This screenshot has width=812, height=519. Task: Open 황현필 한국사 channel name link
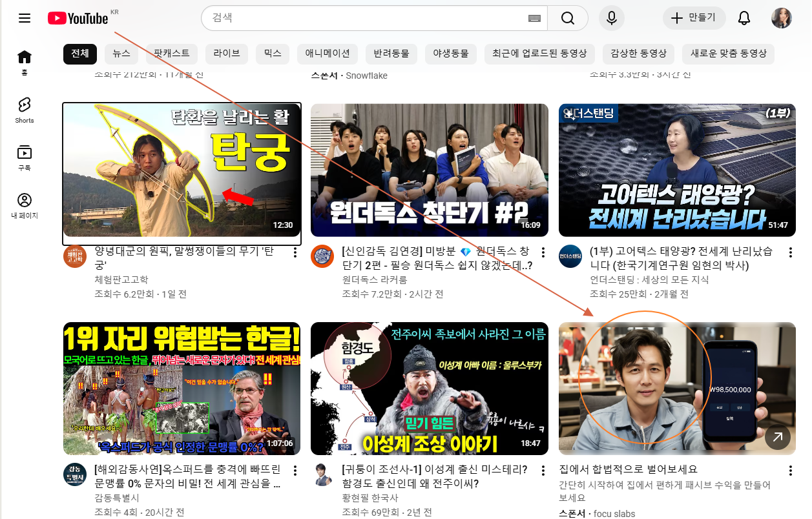[x=370, y=498]
